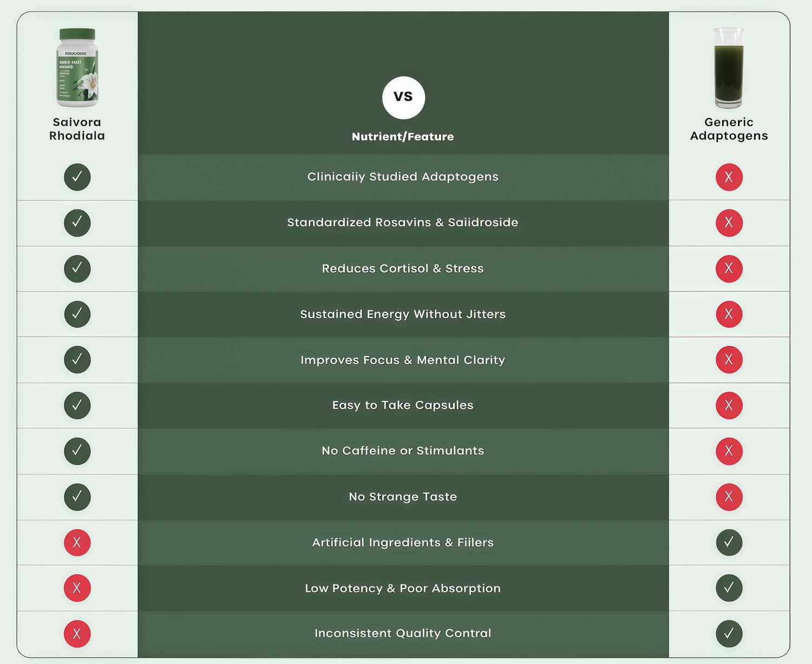This screenshot has width=812, height=664.
Task: Click the white VS circle badge
Action: pos(403,97)
